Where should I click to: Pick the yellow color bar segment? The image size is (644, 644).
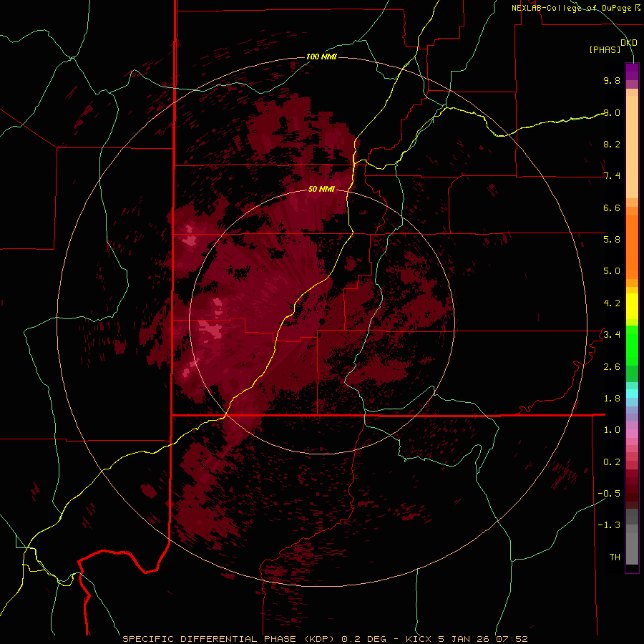point(632,306)
